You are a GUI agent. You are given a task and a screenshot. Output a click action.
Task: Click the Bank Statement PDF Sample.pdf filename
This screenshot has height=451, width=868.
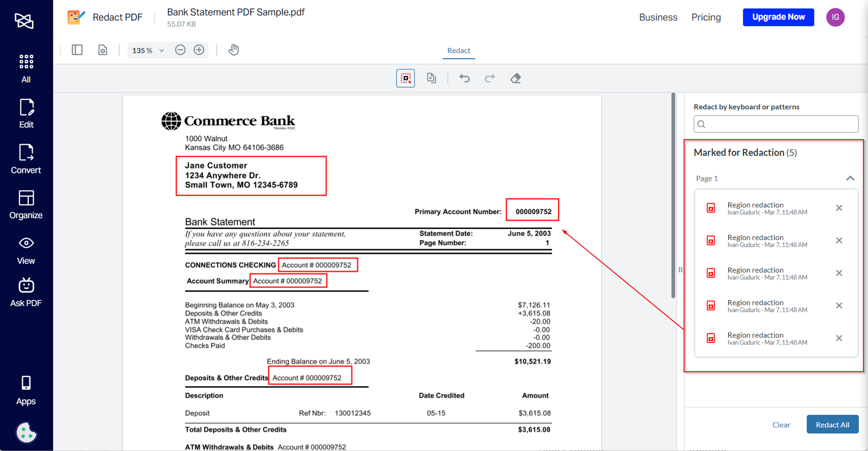tap(236, 12)
